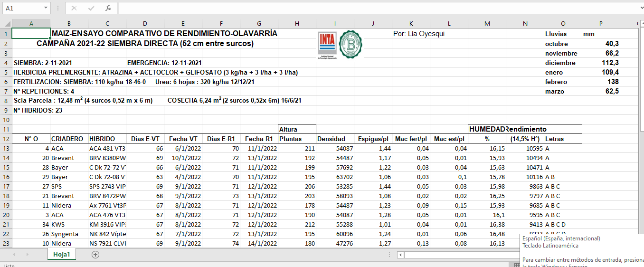
Task: Select the 'Syngenta' criadero cell
Action: [x=69, y=234]
